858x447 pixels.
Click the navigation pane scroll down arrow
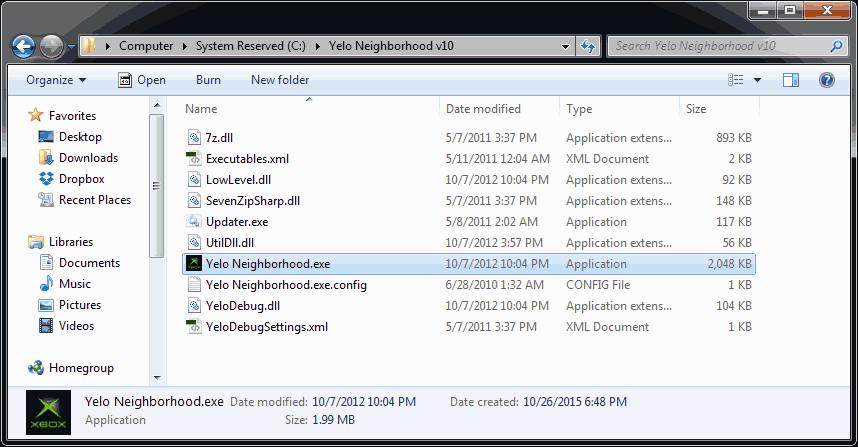pos(157,377)
